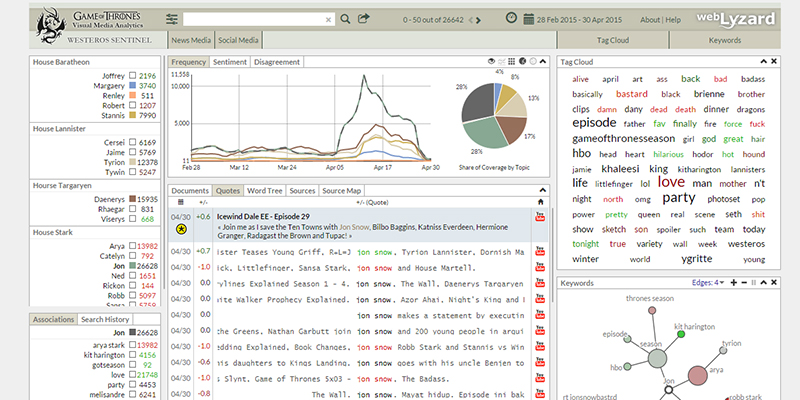Toggle the Cersei checkbox
This screenshot has width=800, height=400.
click(133, 142)
